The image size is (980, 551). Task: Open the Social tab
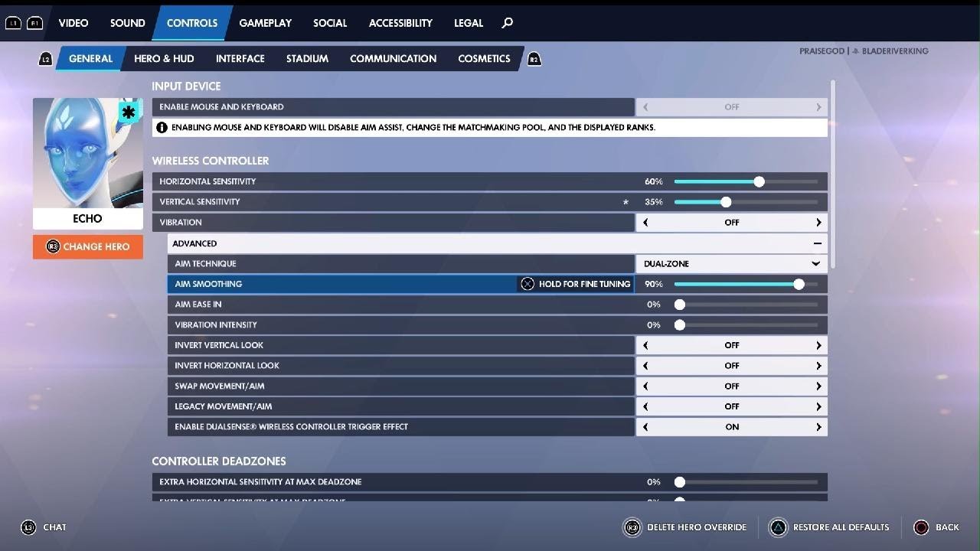pos(330,23)
